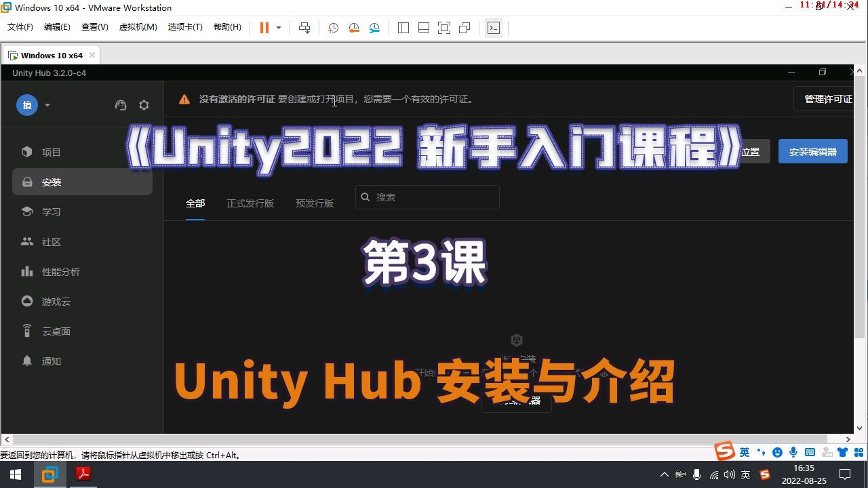Go to 项目 in the sidebar
The width and height of the screenshot is (868, 488).
pos(82,152)
